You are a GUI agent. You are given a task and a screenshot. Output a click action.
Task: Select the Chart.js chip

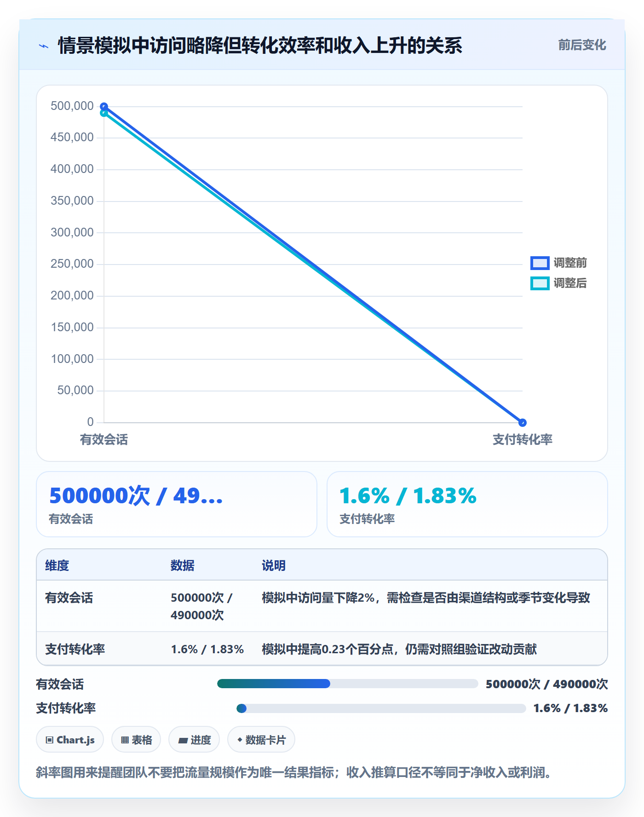click(x=70, y=740)
